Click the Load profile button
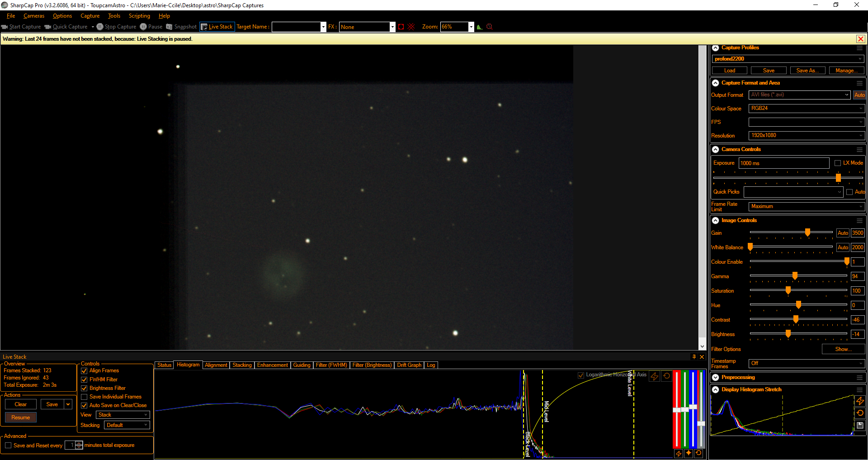Image resolution: width=868 pixels, height=460 pixels. point(730,71)
